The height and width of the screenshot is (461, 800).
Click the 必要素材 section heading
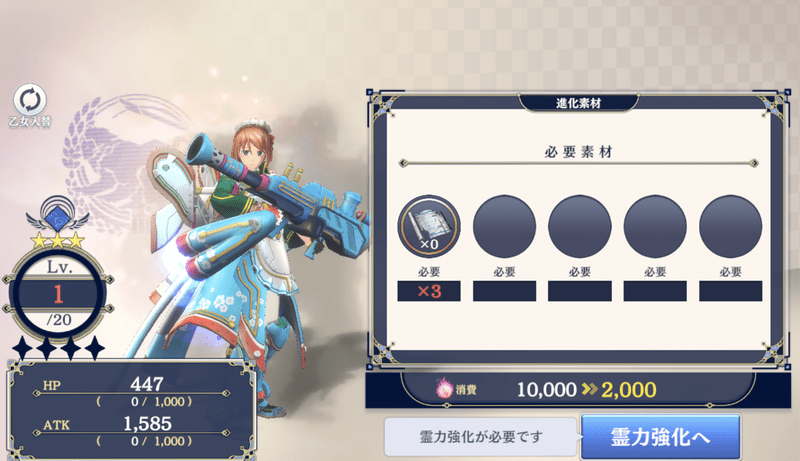coord(578,151)
